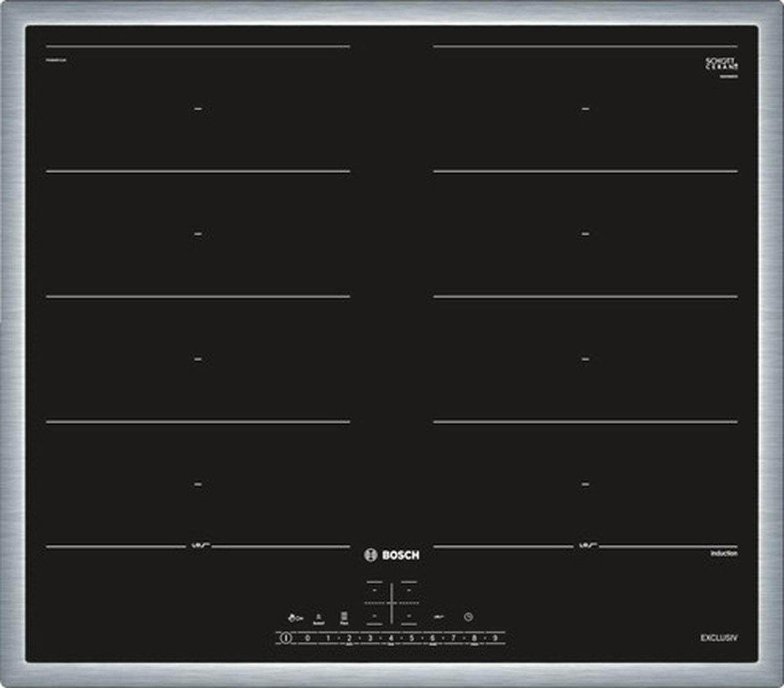Touch power level 2 on the scale
The width and height of the screenshot is (784, 688).
pos(349,638)
